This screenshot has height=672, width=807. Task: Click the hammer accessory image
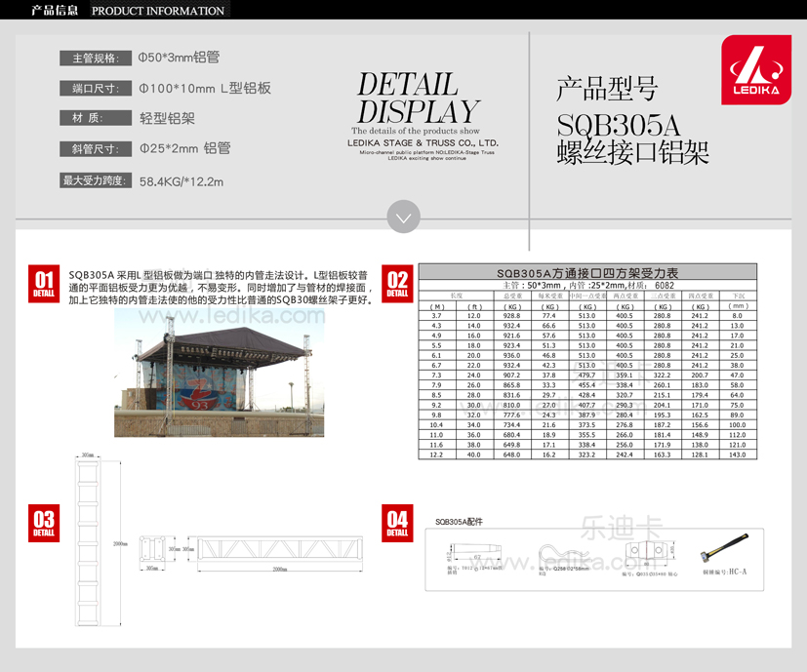pos(724,549)
